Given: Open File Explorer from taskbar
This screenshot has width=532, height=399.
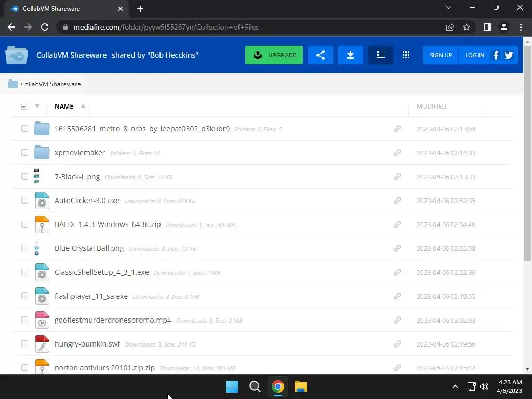Looking at the screenshot, I should pos(301,387).
